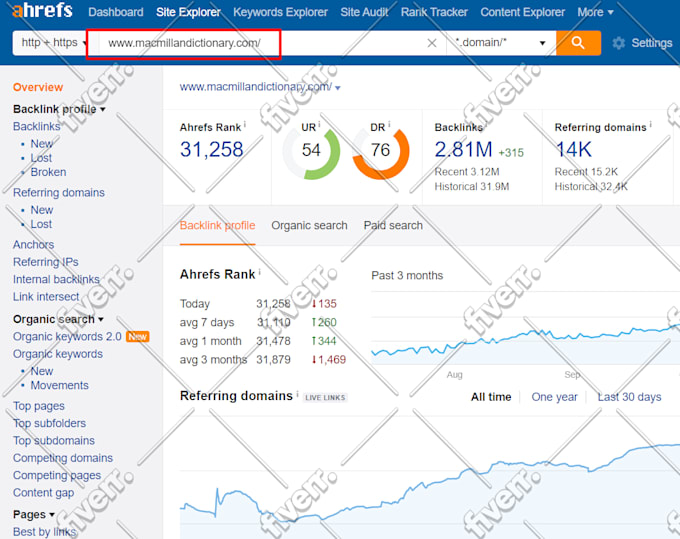Open Site Audit in top navigation
Viewport: 680px width, 539px height.
click(364, 12)
